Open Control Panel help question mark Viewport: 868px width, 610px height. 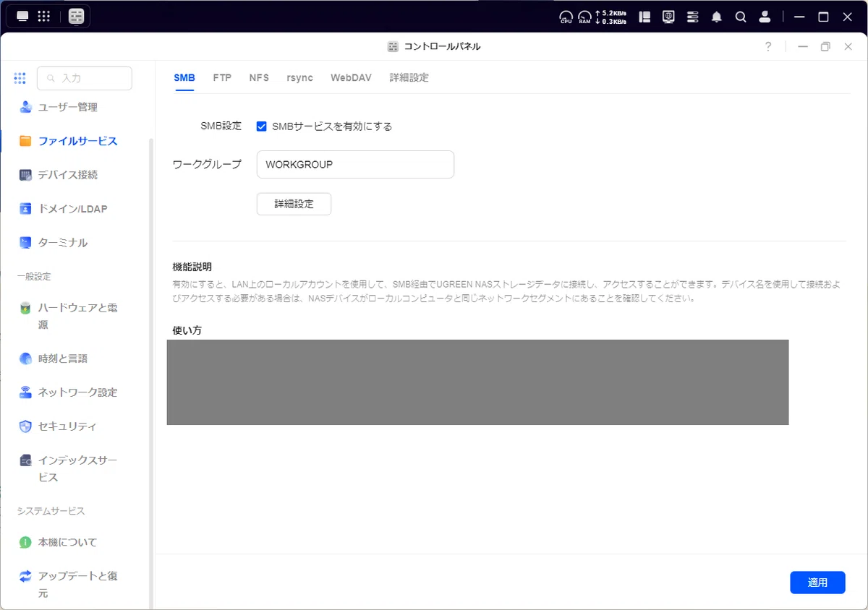[768, 46]
